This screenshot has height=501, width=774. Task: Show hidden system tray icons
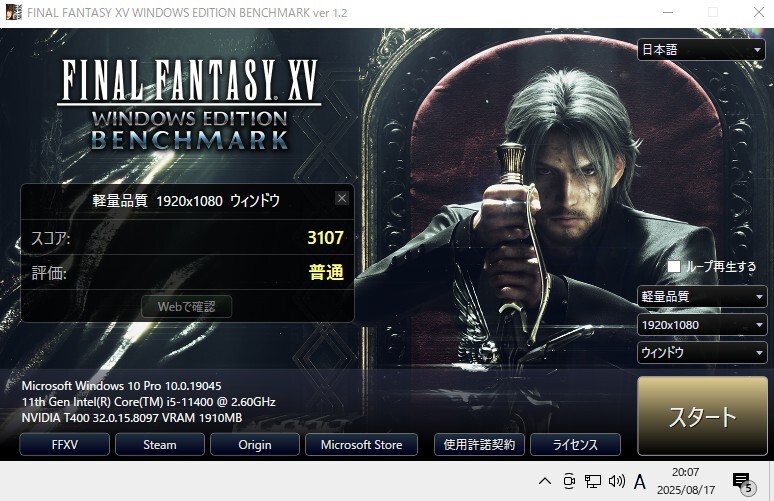(545, 481)
